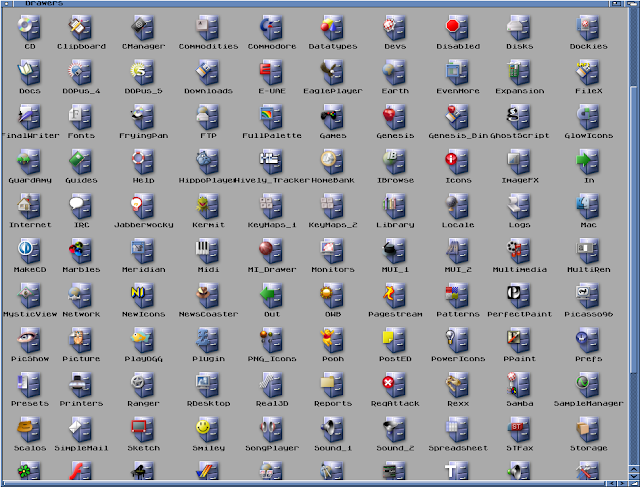This screenshot has width=640, height=487.
Task: Select the Sketch drawer icon
Action: tap(143, 429)
